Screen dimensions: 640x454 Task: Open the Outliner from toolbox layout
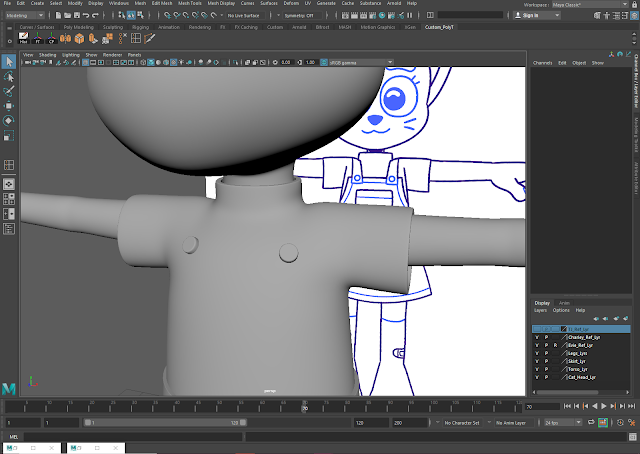coord(9,229)
